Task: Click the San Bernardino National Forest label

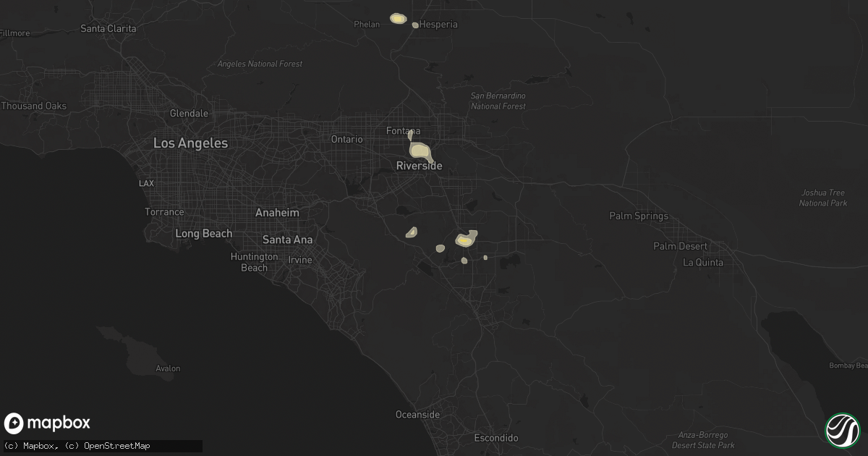Action: coord(498,101)
